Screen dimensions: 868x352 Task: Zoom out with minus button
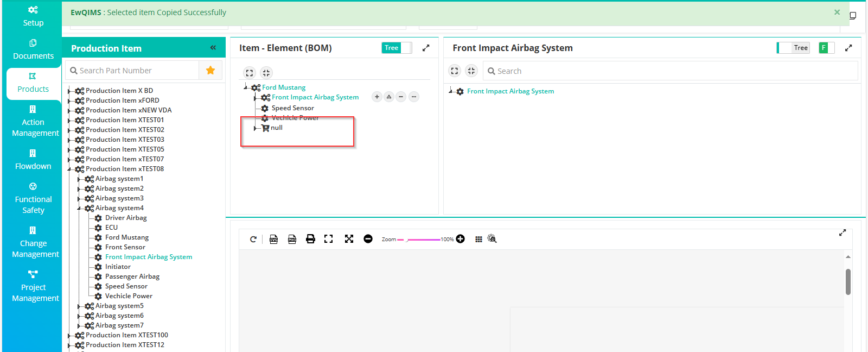click(x=368, y=239)
